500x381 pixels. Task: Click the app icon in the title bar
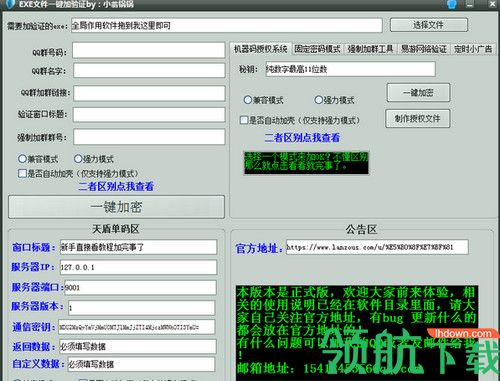point(10,4)
